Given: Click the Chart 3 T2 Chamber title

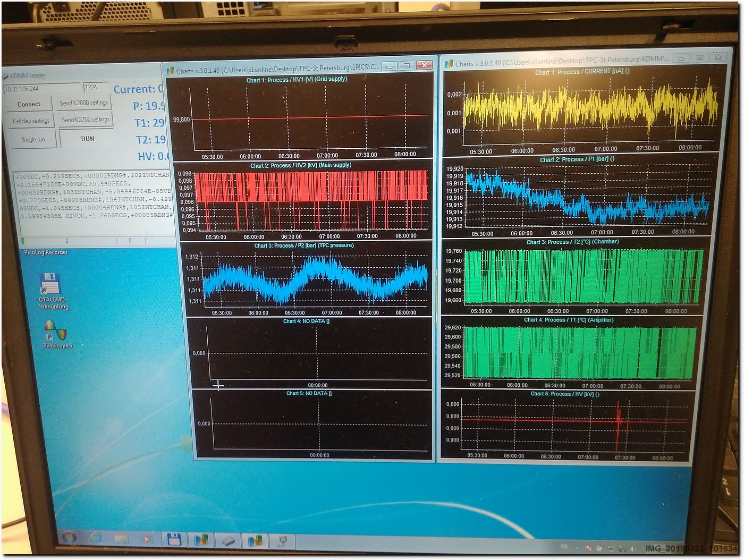Looking at the screenshot, I should pyautogui.click(x=572, y=242).
